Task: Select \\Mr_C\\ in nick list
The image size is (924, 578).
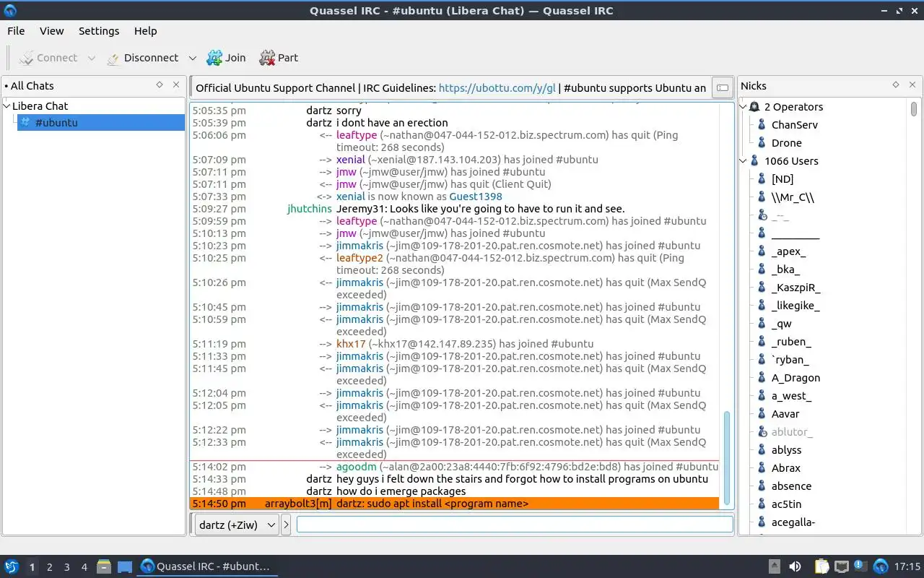Action: [x=793, y=197]
